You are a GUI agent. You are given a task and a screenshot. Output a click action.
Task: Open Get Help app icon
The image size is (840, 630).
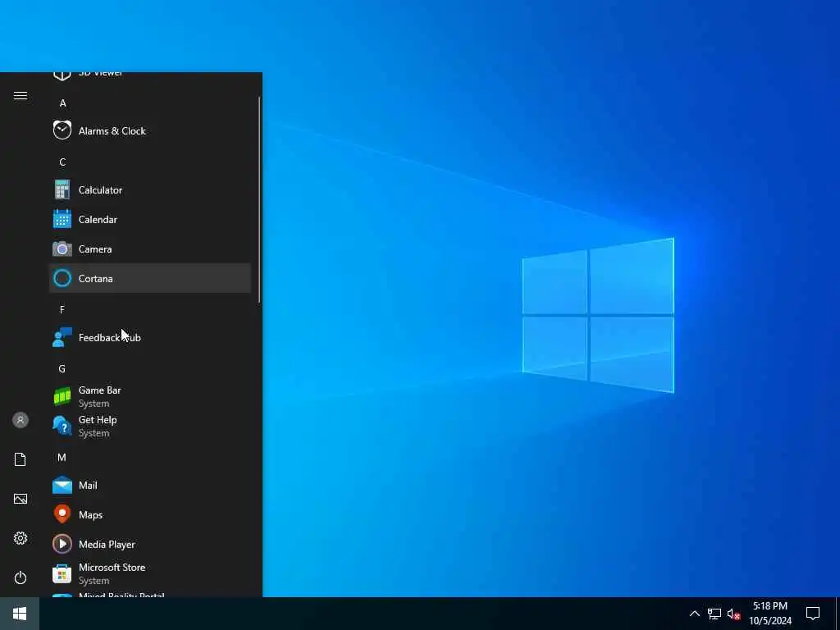point(62,426)
